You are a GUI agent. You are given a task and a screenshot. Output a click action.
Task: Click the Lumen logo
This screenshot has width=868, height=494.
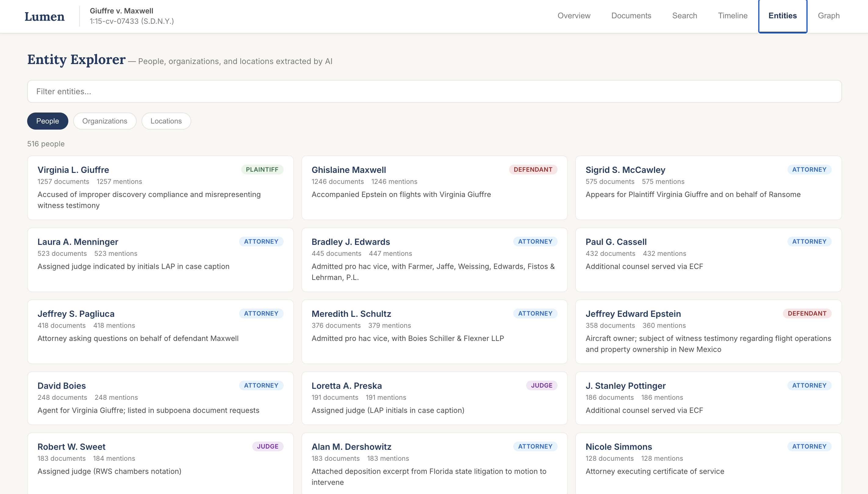tap(45, 16)
